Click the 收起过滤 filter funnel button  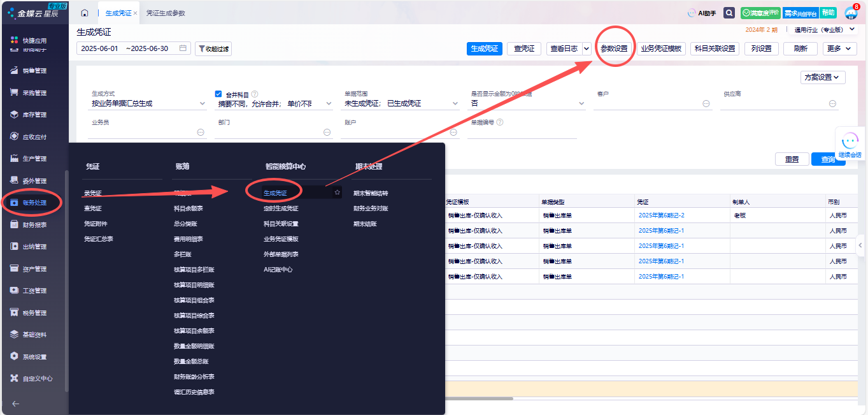coord(213,48)
